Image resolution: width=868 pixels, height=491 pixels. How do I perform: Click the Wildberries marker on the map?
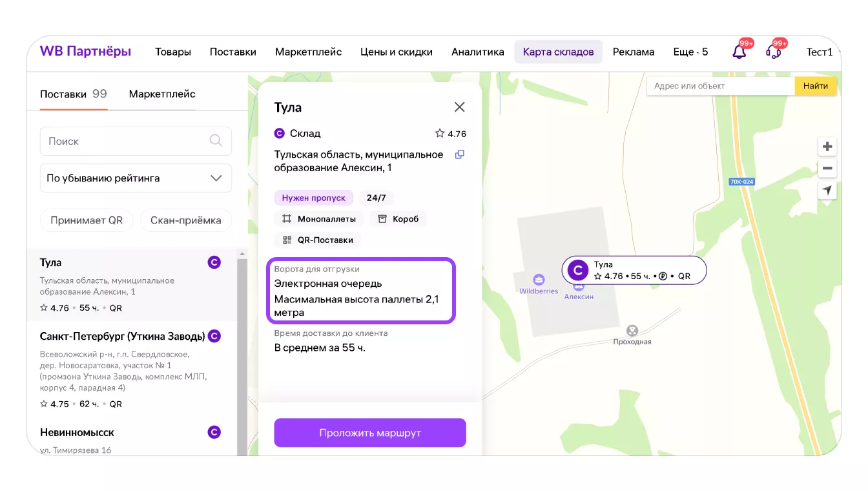(x=539, y=280)
